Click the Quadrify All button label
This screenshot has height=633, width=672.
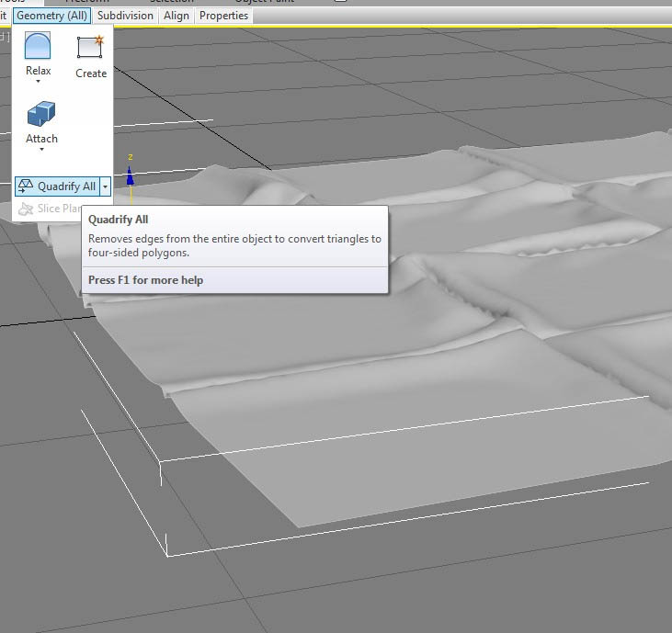pyautogui.click(x=66, y=187)
